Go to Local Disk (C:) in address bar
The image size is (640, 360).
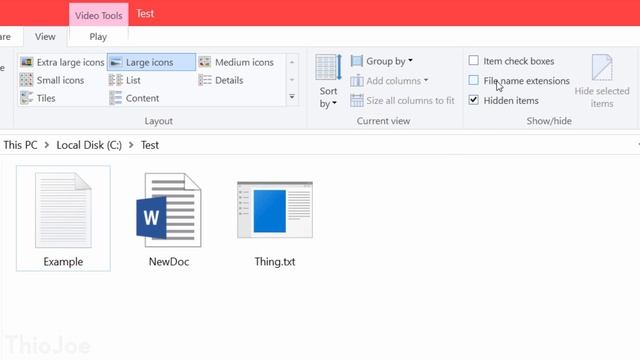coord(89,145)
